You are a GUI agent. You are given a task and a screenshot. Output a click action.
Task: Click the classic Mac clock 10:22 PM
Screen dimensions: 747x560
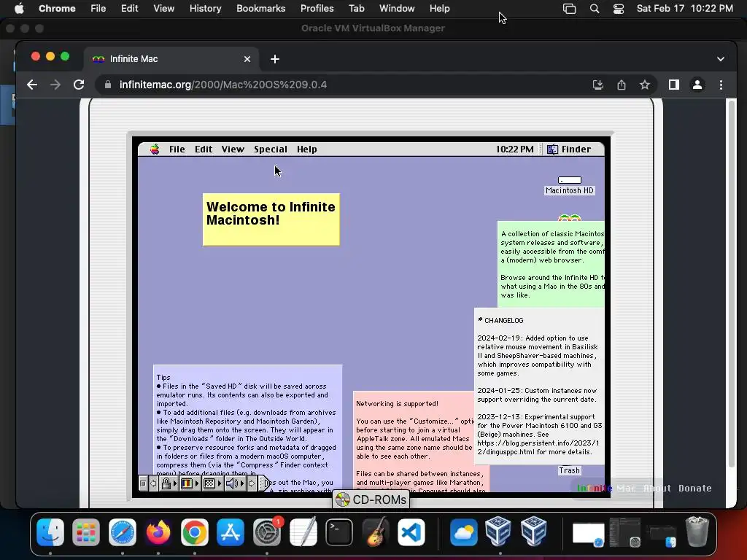tap(514, 149)
